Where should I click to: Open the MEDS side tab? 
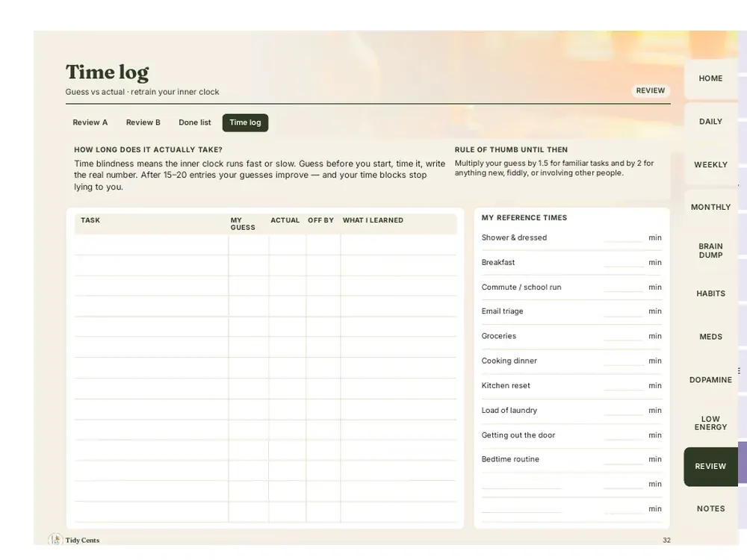click(x=711, y=337)
